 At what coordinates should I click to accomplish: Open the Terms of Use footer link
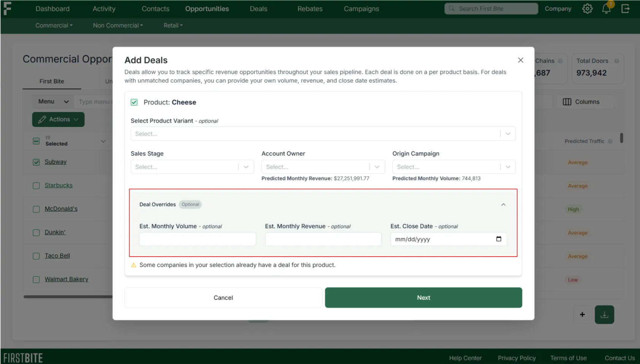[569, 358]
